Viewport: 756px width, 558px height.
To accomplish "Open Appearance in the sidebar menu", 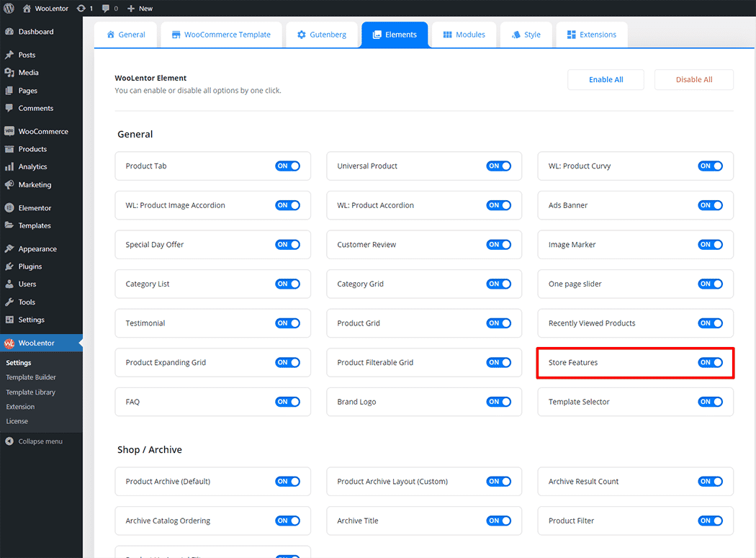I will [x=37, y=249].
